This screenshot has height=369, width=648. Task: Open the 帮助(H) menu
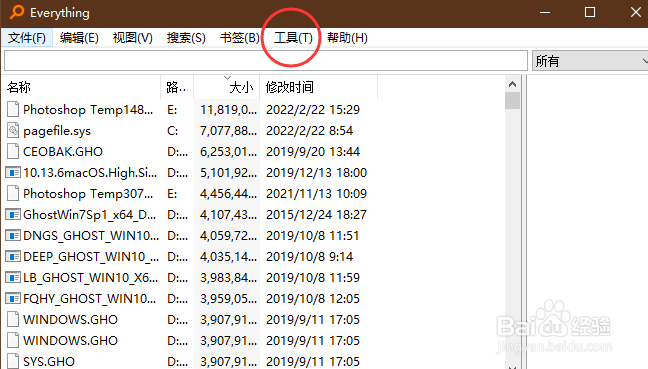tap(347, 38)
